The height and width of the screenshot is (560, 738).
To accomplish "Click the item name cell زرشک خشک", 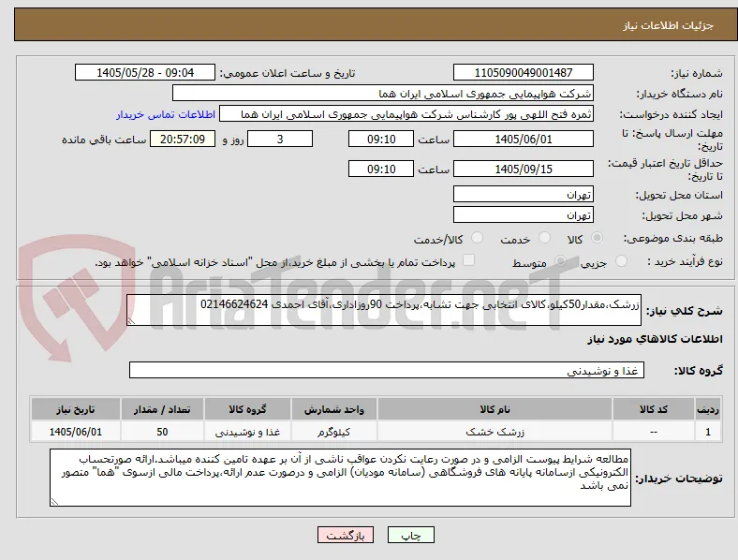I will (x=494, y=432).
